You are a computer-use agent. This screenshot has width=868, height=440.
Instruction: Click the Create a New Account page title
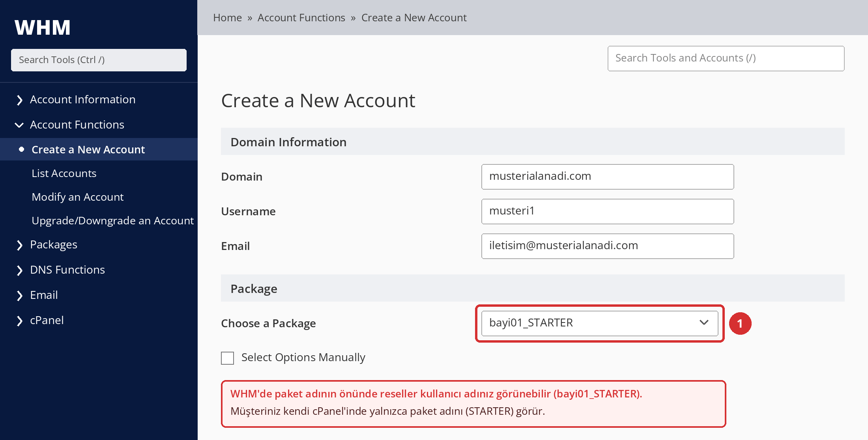click(x=318, y=101)
